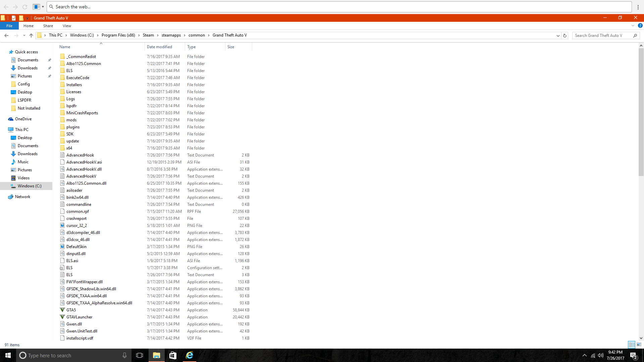This screenshot has height=362, width=644.
Task: Sort by Date modified column
Action: (159, 47)
